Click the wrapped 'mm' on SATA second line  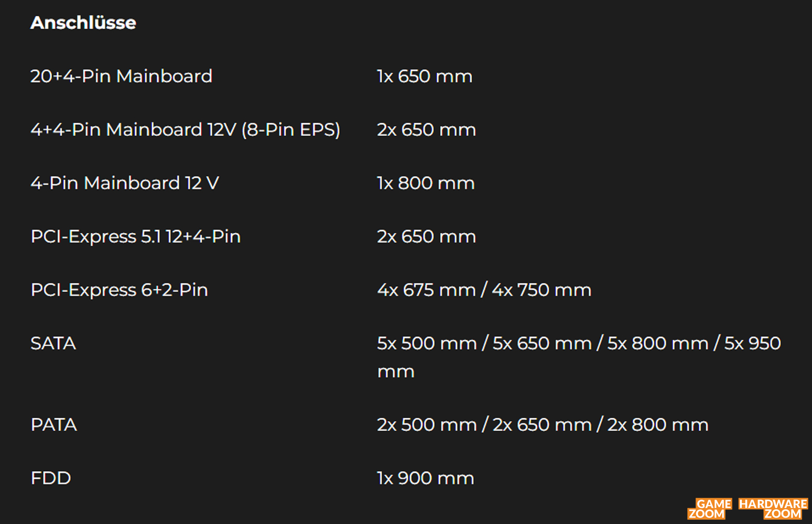pos(396,372)
